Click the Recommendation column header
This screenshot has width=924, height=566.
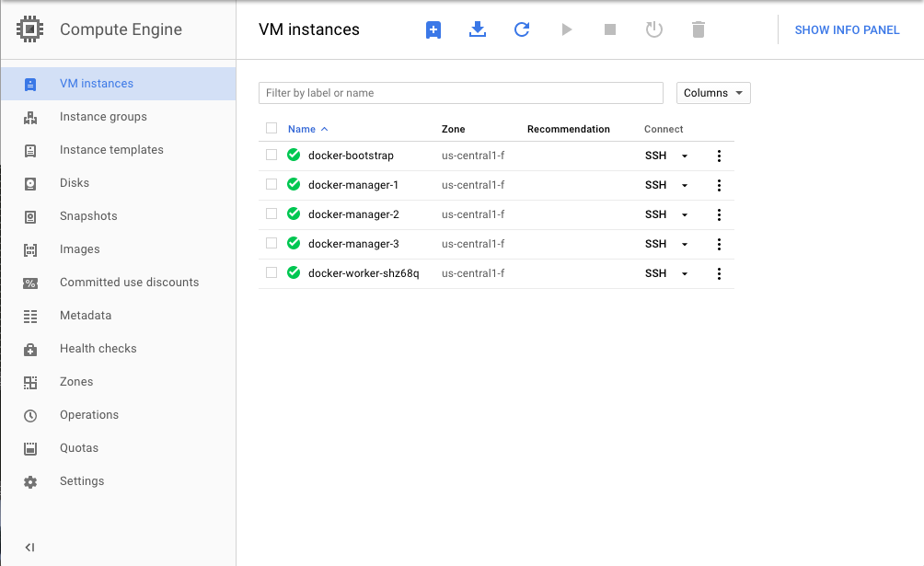pos(569,129)
